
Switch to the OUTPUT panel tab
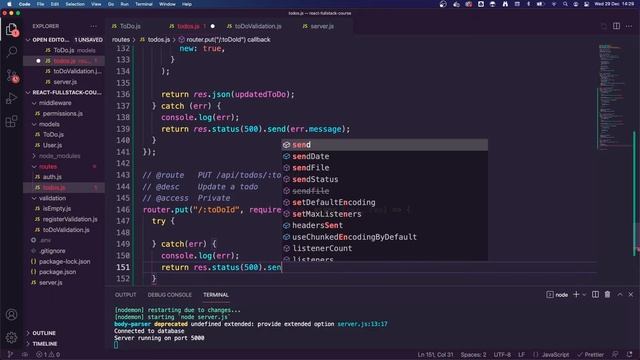tap(125, 295)
